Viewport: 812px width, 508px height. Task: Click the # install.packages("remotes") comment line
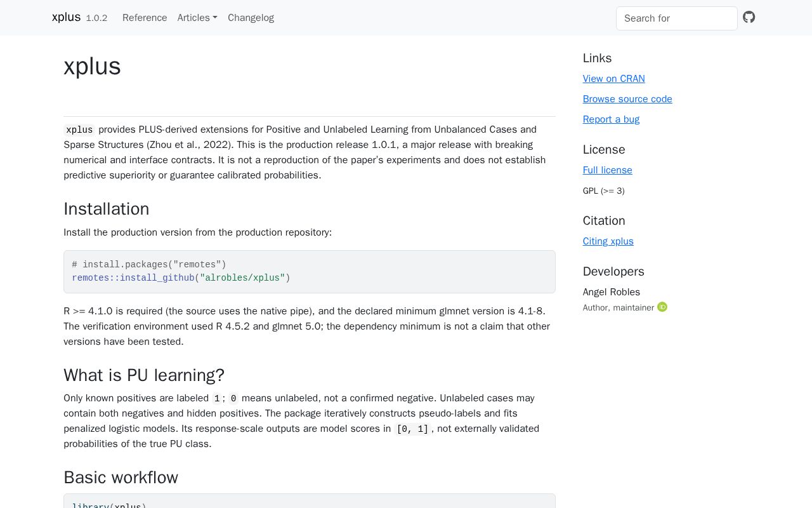pos(149,265)
